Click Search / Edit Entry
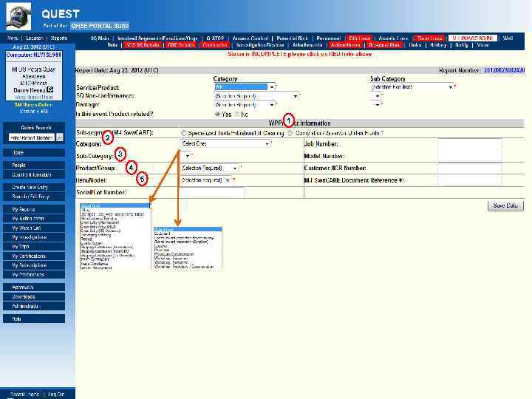The height and width of the screenshot is (399, 532). pos(34,197)
